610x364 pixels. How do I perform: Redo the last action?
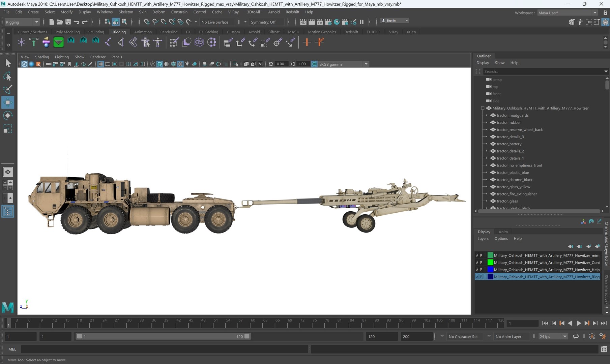85,22
